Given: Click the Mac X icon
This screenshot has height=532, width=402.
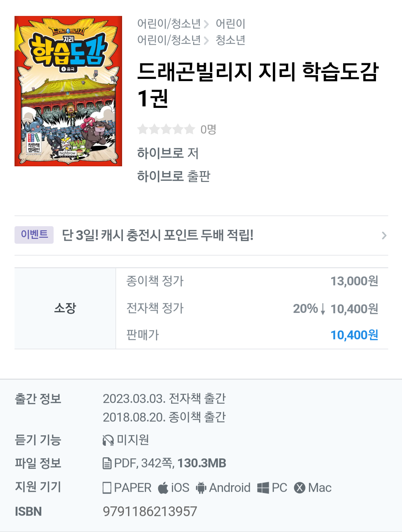Looking at the screenshot, I should click(300, 488).
